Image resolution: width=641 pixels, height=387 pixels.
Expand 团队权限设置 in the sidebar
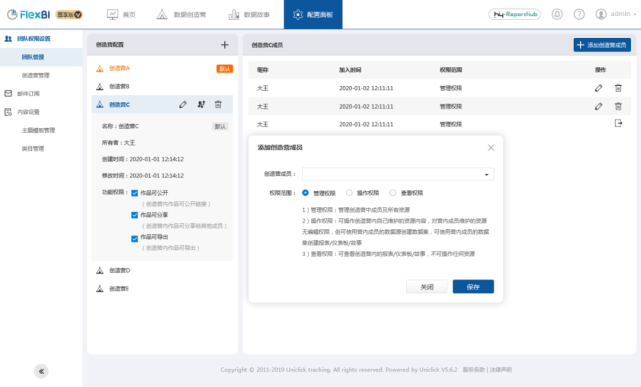click(34, 38)
